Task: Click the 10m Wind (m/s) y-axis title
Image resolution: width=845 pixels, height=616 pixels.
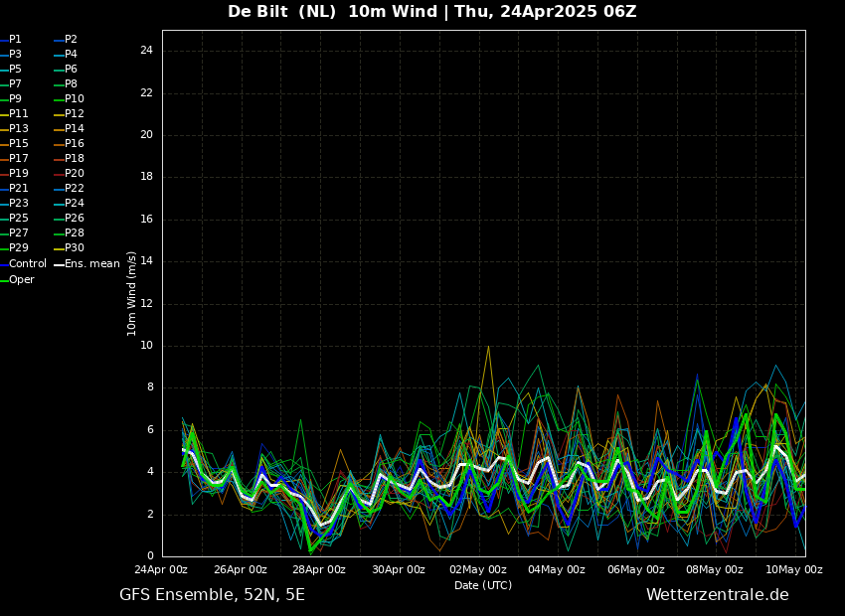Action: tap(132, 293)
